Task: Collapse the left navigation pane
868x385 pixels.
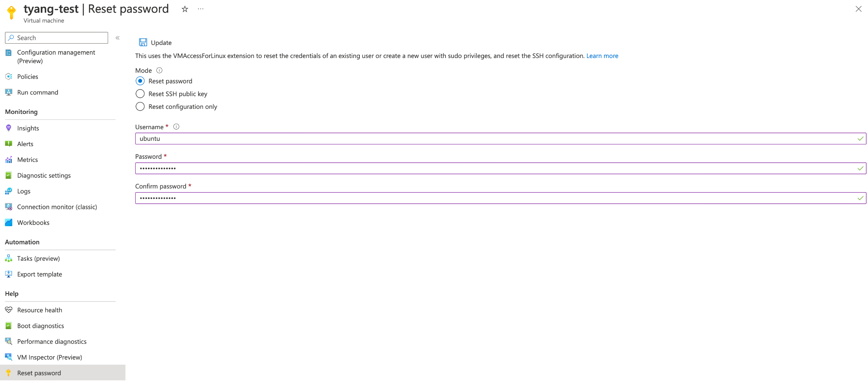Action: [117, 38]
